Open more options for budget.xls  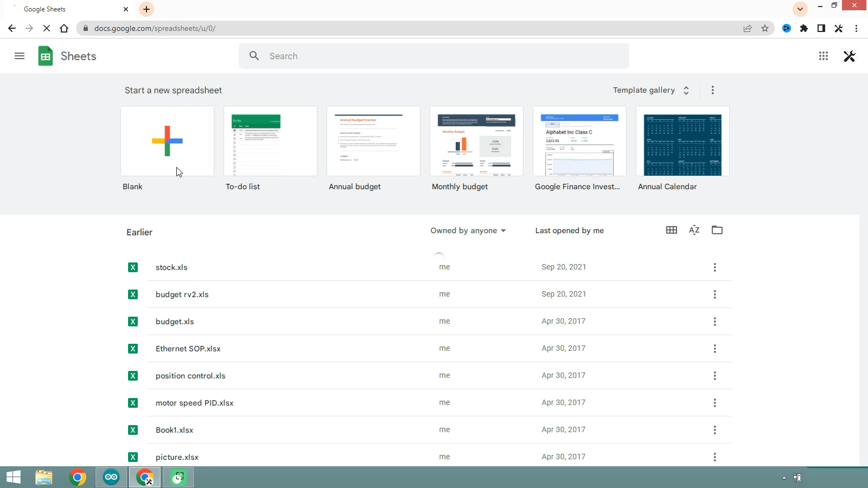tap(715, 322)
